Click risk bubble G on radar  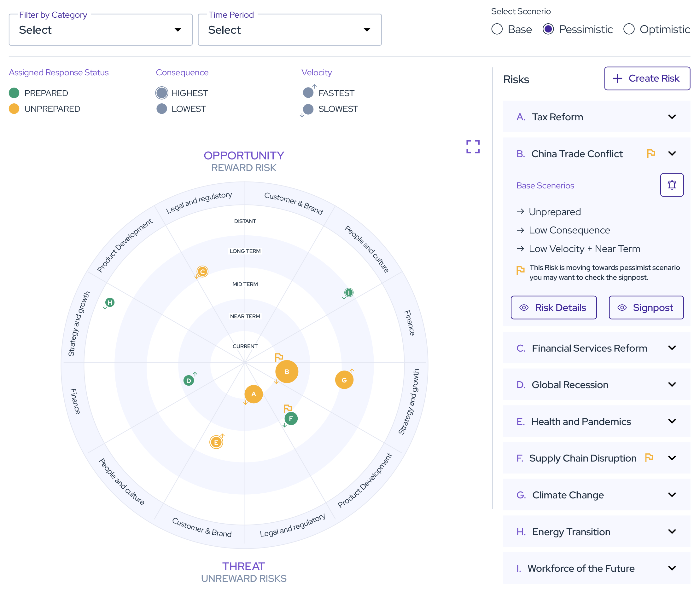(x=344, y=380)
